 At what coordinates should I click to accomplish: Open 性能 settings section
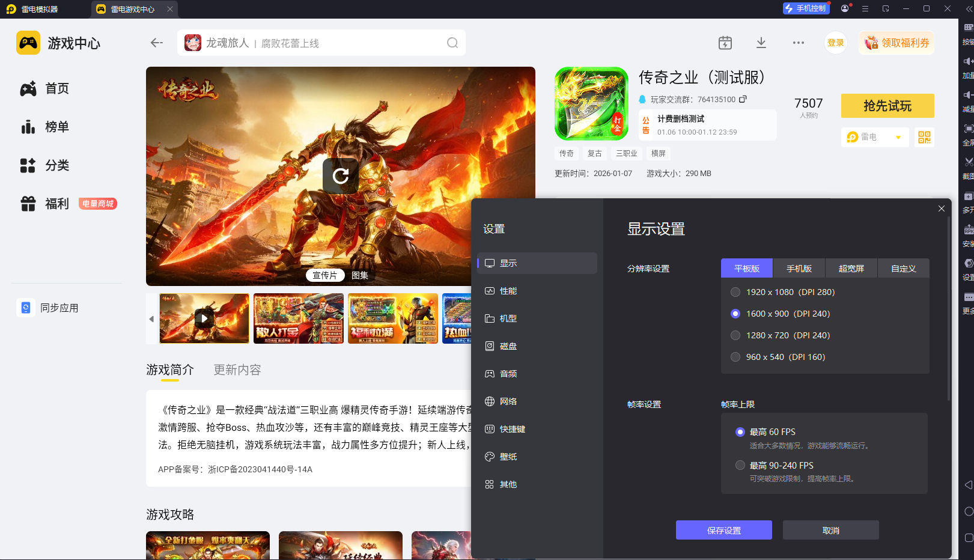(x=537, y=291)
